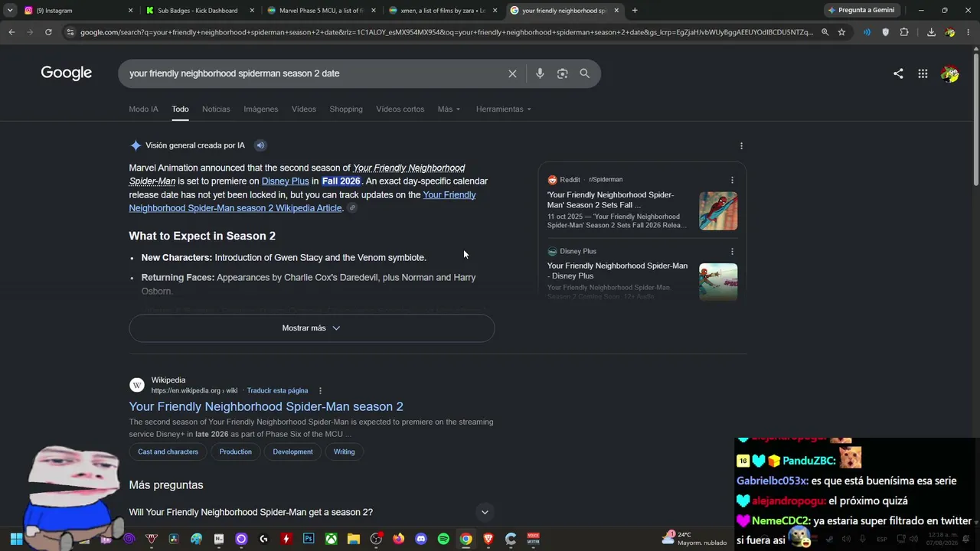
Task: Open options for the Reddit source card
Action: click(732, 180)
